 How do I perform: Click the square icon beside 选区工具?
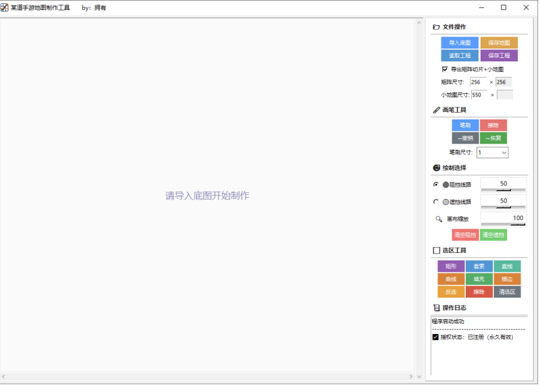point(436,250)
